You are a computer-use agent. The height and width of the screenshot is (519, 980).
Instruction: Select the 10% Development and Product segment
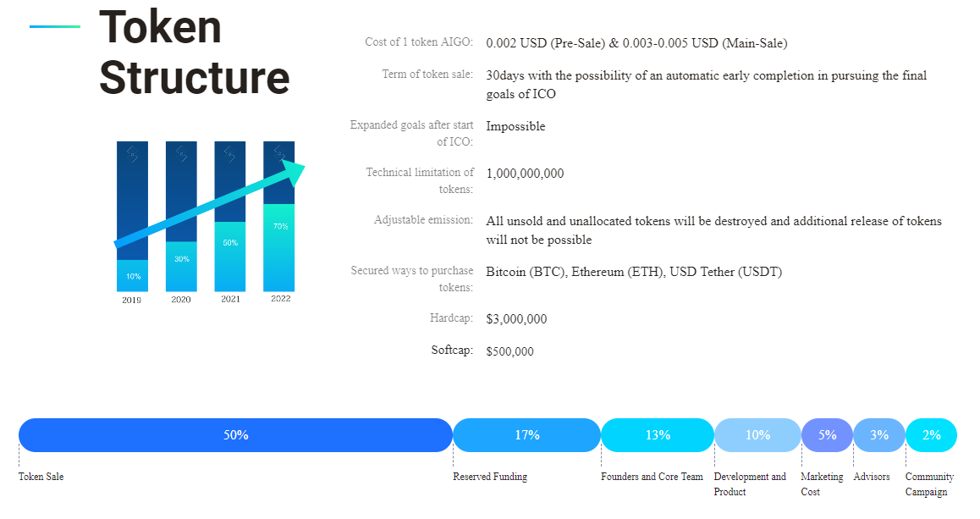point(757,435)
